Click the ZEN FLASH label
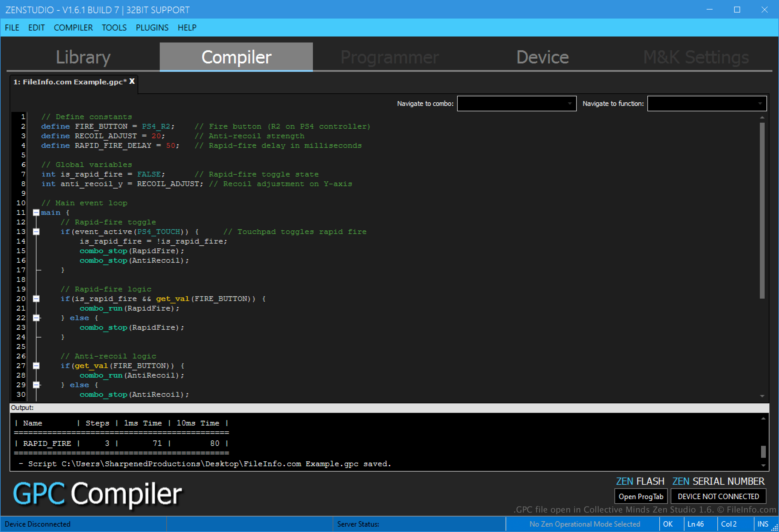779x532 pixels. coord(640,481)
